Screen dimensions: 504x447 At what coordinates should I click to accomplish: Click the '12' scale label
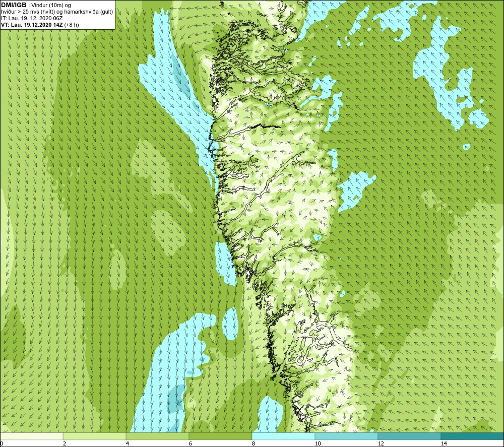tap(381, 443)
